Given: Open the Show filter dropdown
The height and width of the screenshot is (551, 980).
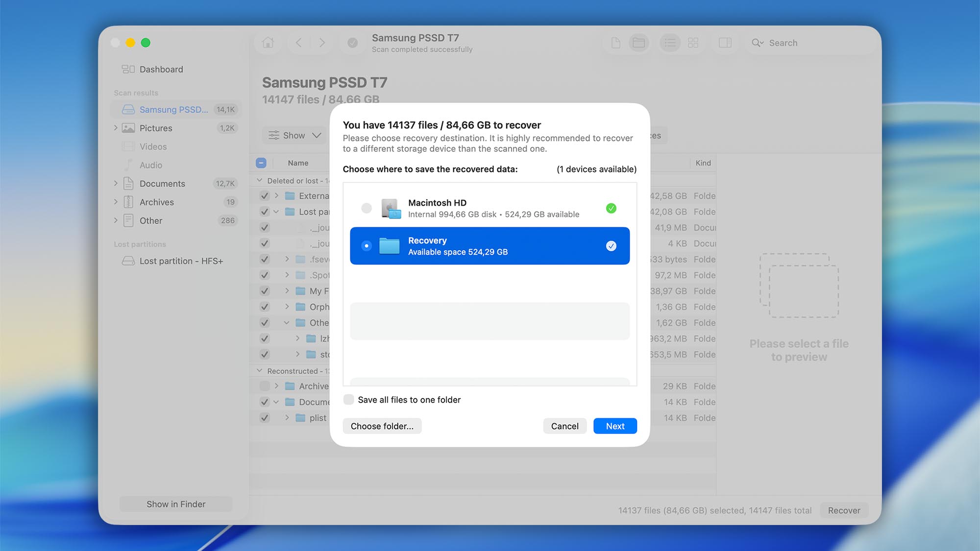Looking at the screenshot, I should [293, 135].
